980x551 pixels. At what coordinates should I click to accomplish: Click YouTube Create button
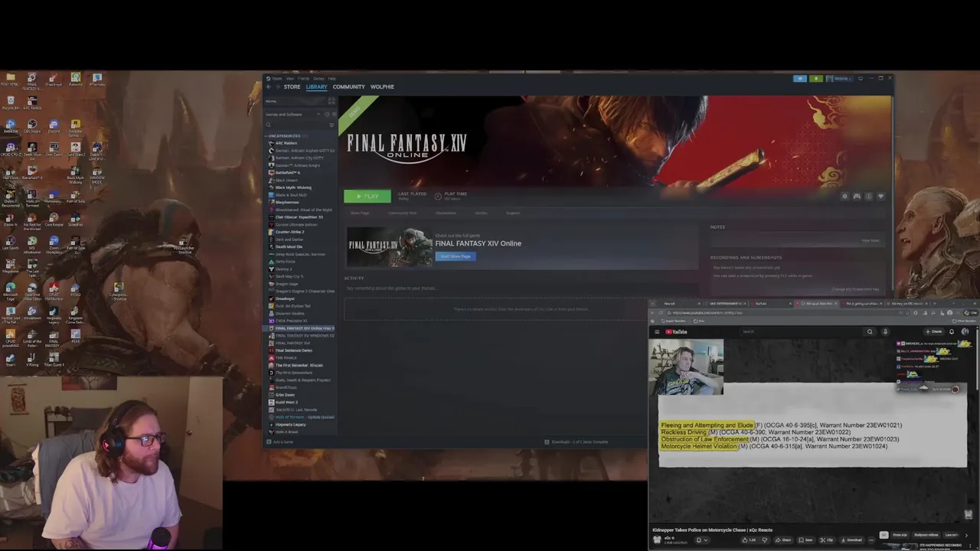coord(933,331)
